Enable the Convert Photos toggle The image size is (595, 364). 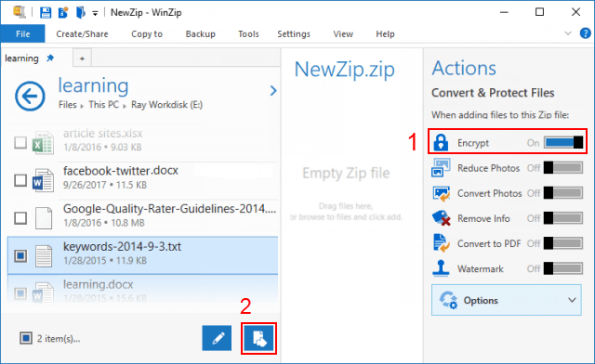pyautogui.click(x=563, y=193)
